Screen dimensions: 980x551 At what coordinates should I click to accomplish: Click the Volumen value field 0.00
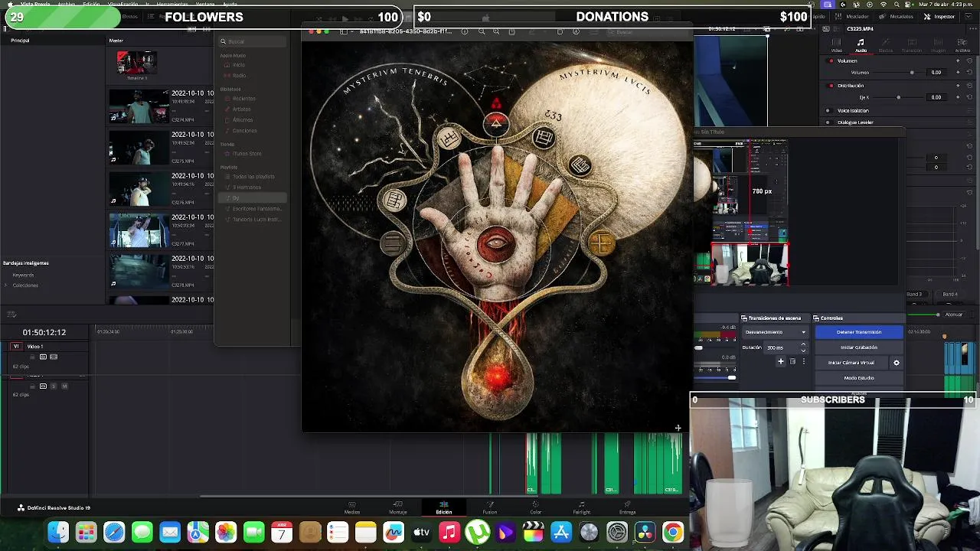point(936,73)
